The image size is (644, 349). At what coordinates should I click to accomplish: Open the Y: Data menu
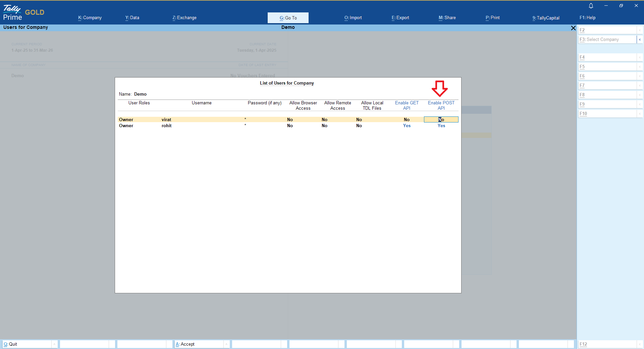tap(132, 18)
